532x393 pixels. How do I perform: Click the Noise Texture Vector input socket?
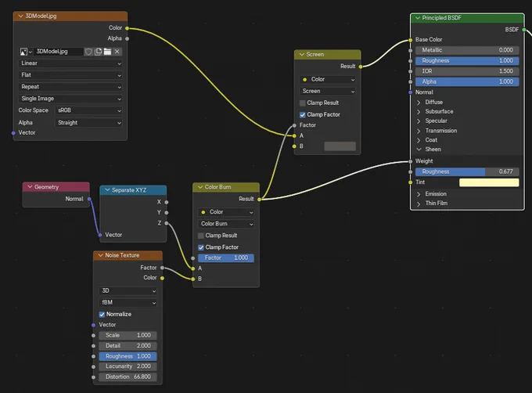93,325
